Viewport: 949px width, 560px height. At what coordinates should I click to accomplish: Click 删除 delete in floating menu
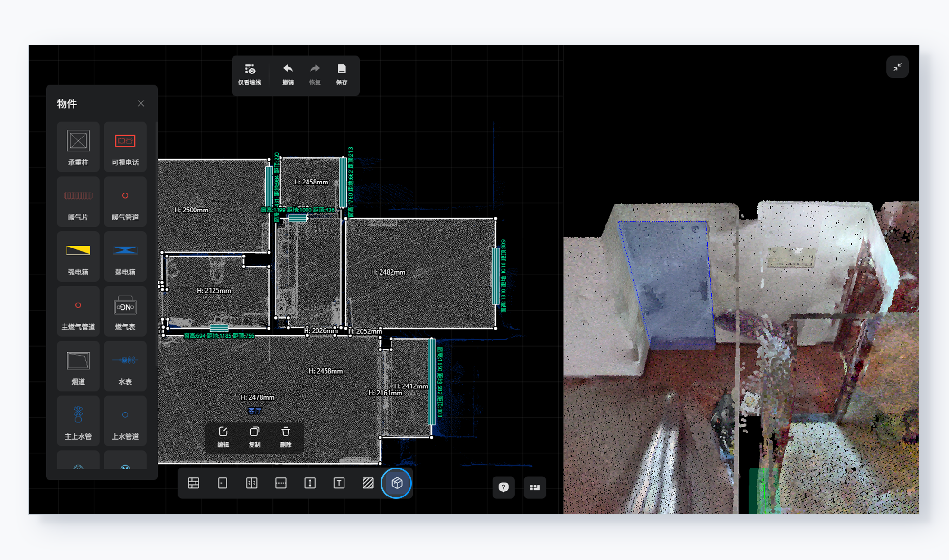pyautogui.click(x=286, y=437)
